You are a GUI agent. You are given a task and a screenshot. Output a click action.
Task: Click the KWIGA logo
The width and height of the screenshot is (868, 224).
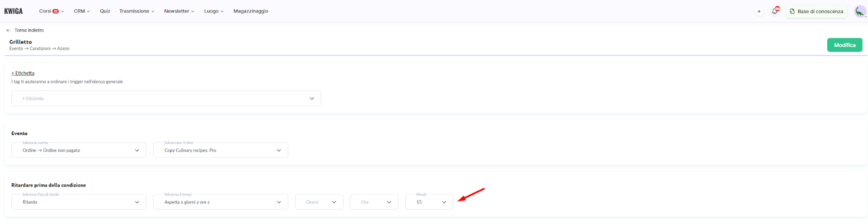coord(14,11)
